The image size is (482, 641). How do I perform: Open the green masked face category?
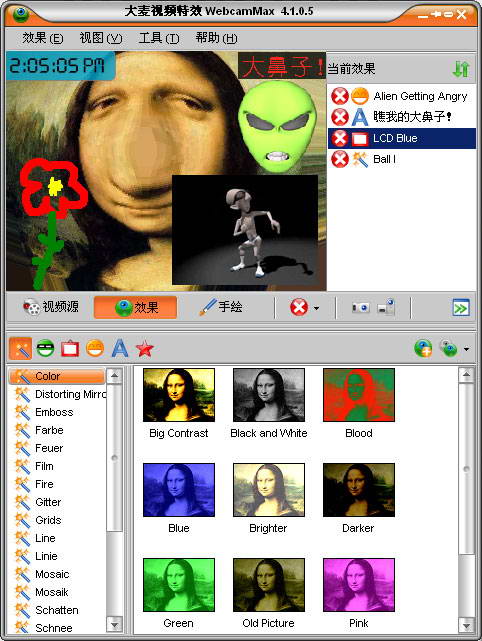pyautogui.click(x=45, y=349)
